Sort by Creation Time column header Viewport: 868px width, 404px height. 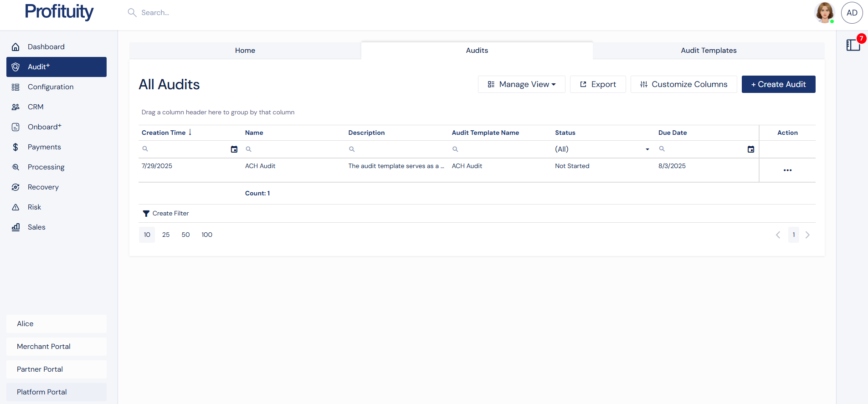click(164, 133)
